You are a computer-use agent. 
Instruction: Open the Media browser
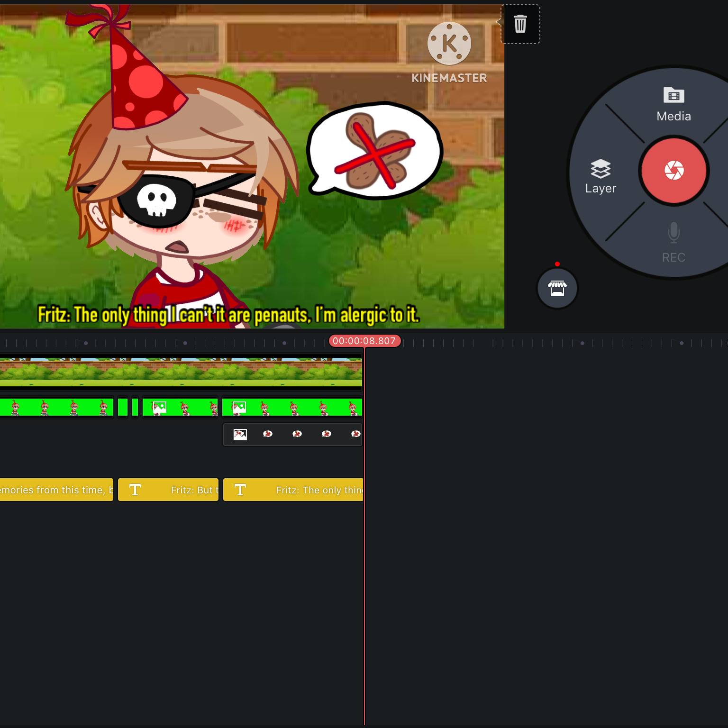[673, 105]
